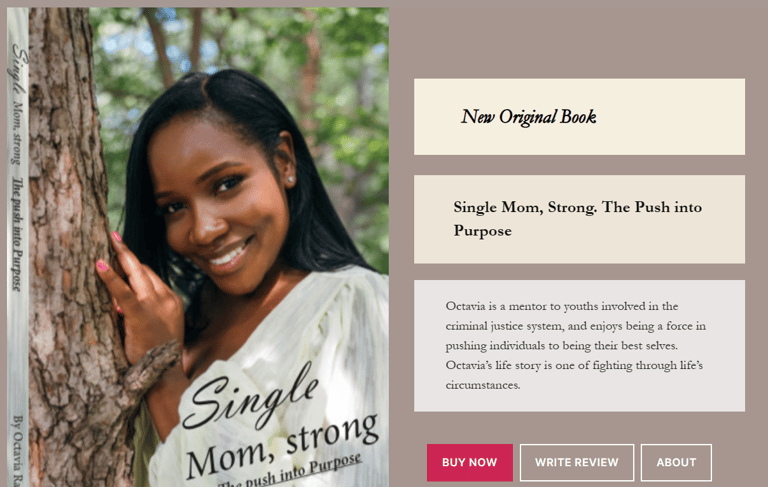Click the word "circumstances." ending the description
This screenshot has width=768, height=487.
[x=483, y=386]
